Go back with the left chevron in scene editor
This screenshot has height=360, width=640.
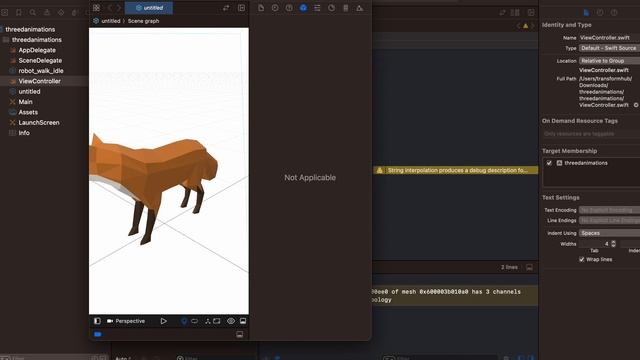tap(109, 8)
